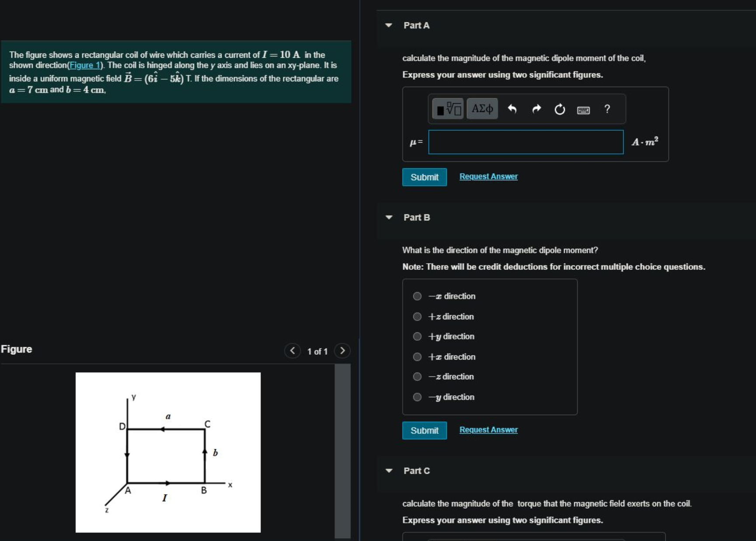Open equation editor help
Image resolution: width=756 pixels, height=541 pixels.
[607, 109]
